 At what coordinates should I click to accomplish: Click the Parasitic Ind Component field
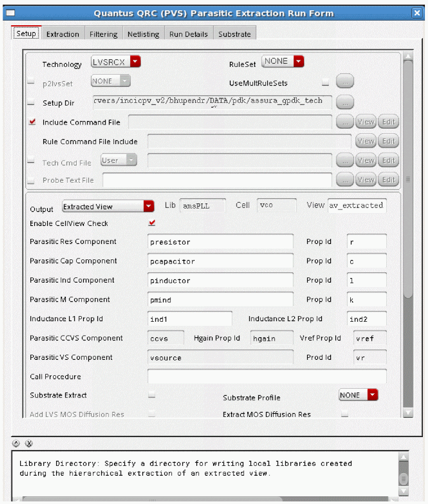pyautogui.click(x=220, y=280)
